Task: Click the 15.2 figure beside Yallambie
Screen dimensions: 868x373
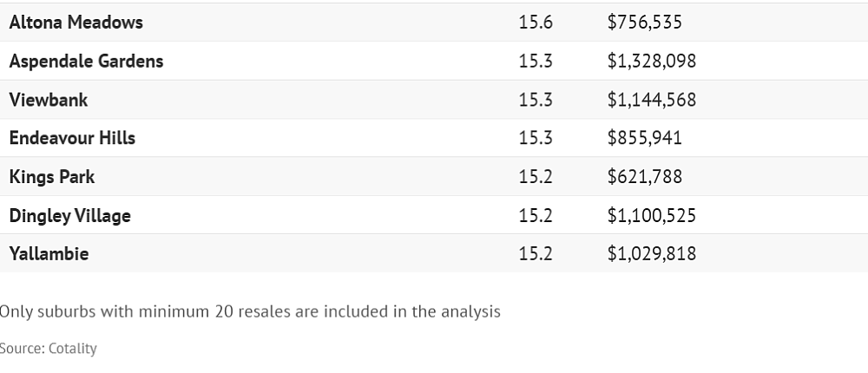Action: tap(536, 253)
